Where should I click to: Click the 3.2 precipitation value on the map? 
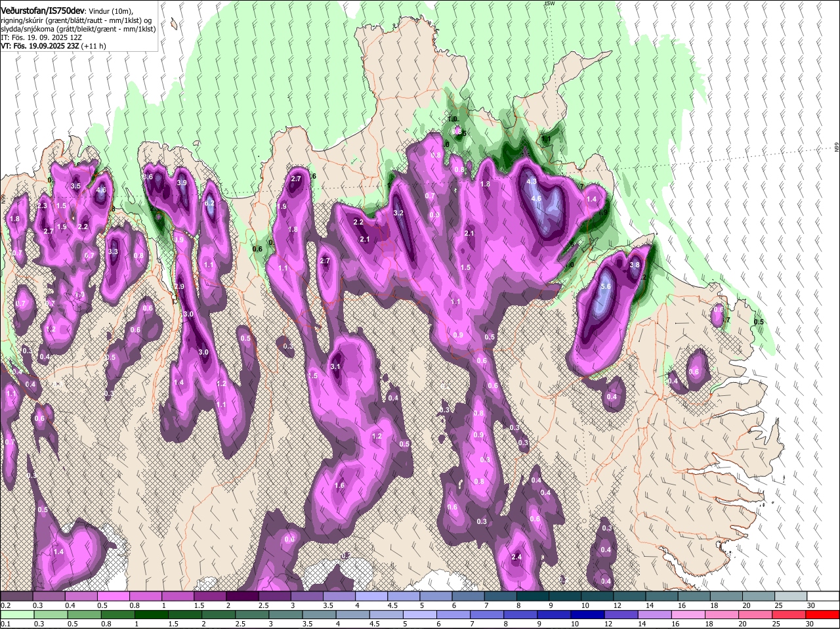click(398, 213)
